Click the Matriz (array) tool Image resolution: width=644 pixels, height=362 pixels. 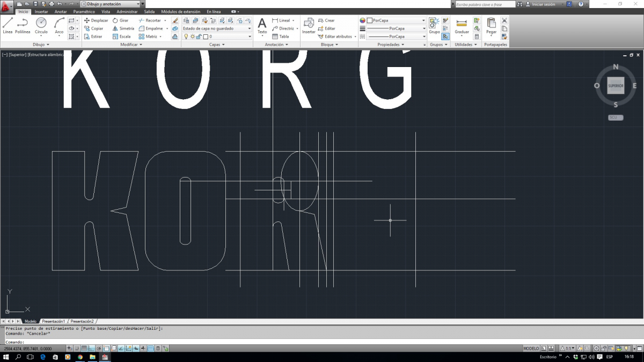(x=148, y=36)
